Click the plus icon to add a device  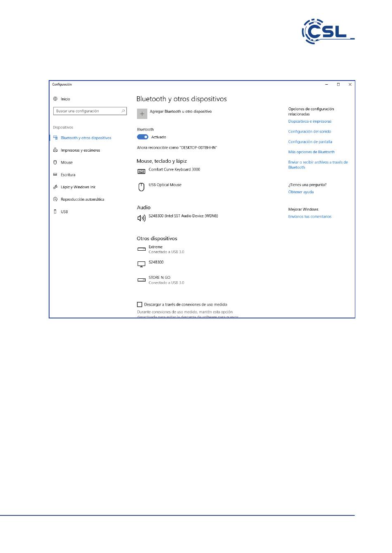point(142,114)
